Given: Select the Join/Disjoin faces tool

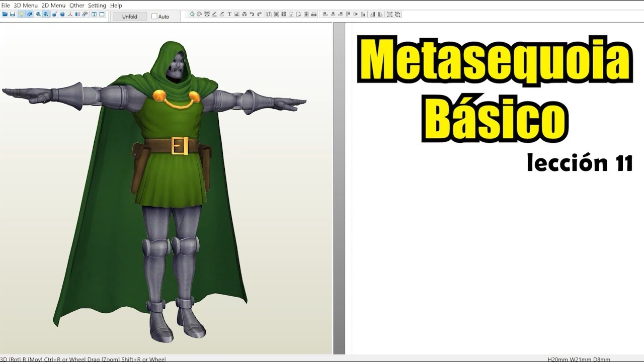Looking at the screenshot, I should tap(207, 14).
